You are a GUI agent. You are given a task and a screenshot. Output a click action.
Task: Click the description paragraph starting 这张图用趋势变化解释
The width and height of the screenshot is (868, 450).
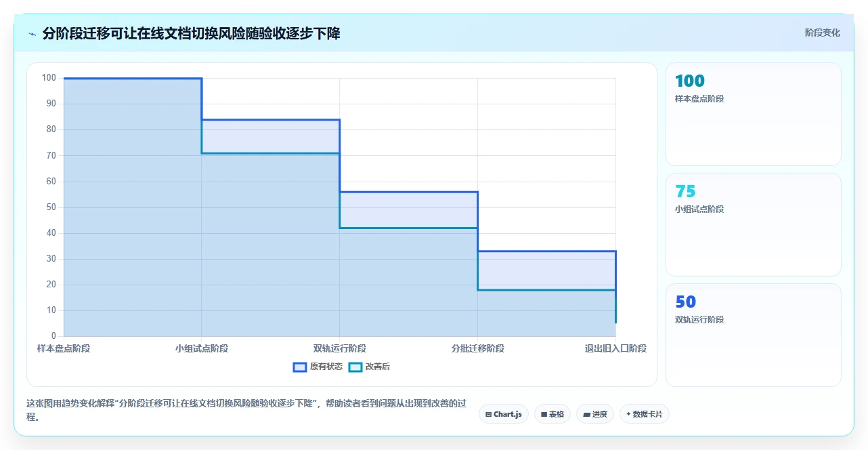(x=246, y=410)
